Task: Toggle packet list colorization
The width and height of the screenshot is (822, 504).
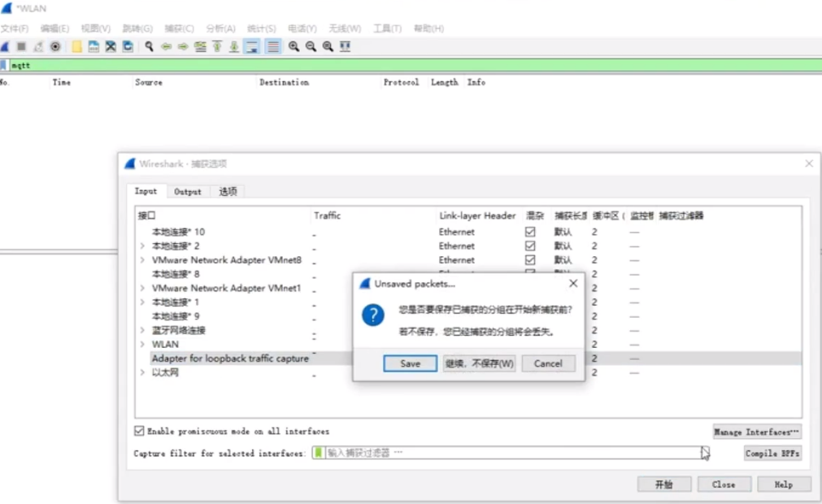Action: (x=273, y=46)
